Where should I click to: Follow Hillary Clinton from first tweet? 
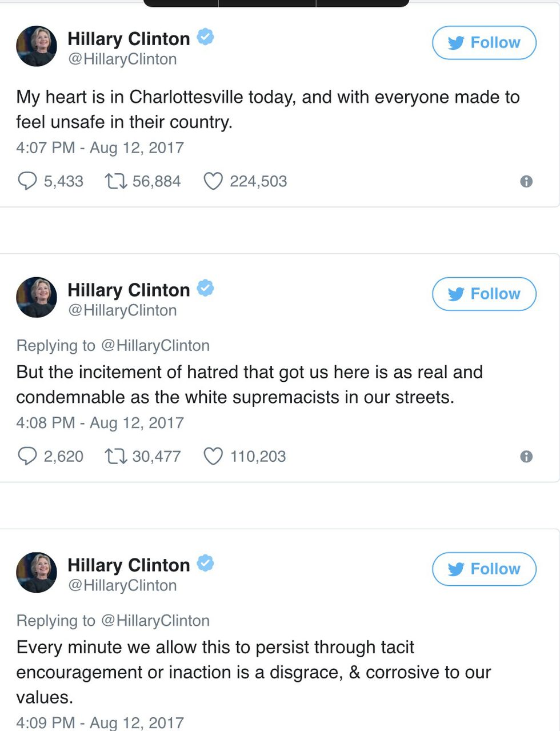click(484, 43)
